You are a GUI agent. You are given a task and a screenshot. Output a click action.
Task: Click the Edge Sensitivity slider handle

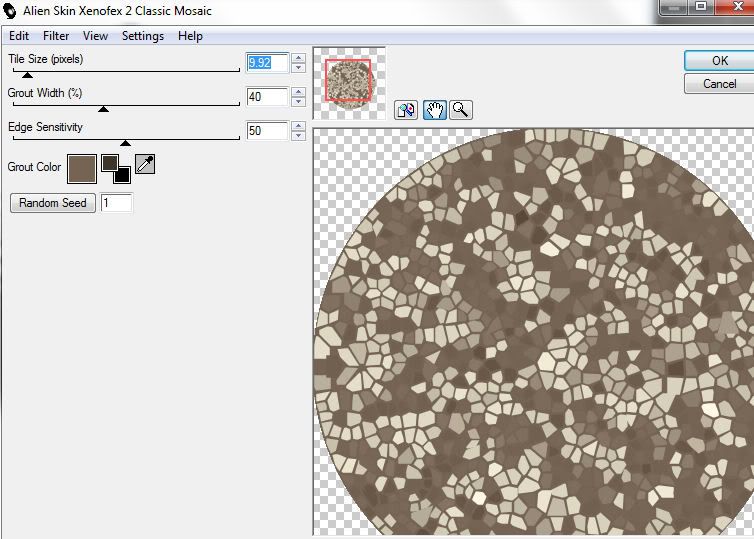pyautogui.click(x=126, y=143)
